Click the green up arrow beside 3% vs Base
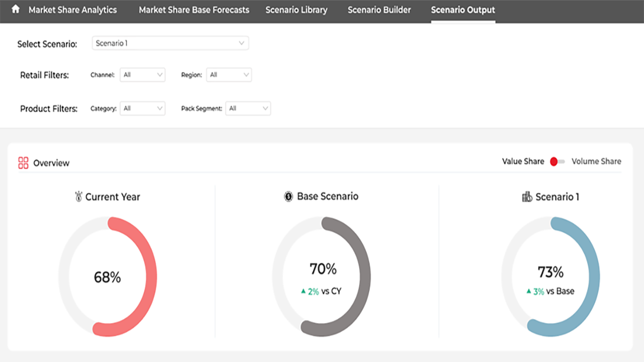Screen dimensions: 644x362 coord(529,291)
